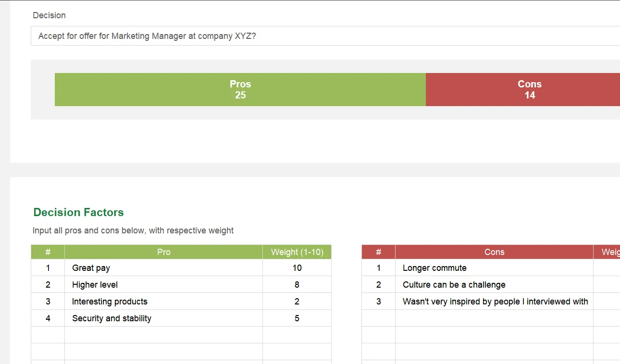
Task: Select the con about uninspiring interviewers
Action: pos(495,301)
